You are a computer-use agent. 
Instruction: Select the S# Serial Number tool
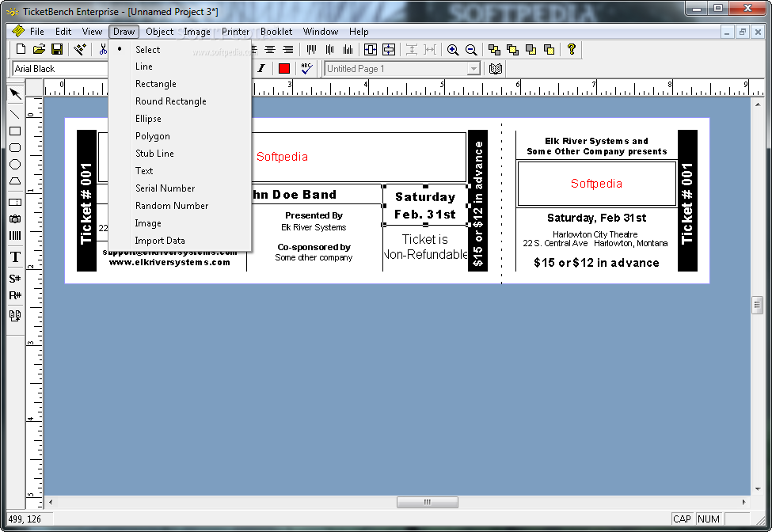(15, 279)
